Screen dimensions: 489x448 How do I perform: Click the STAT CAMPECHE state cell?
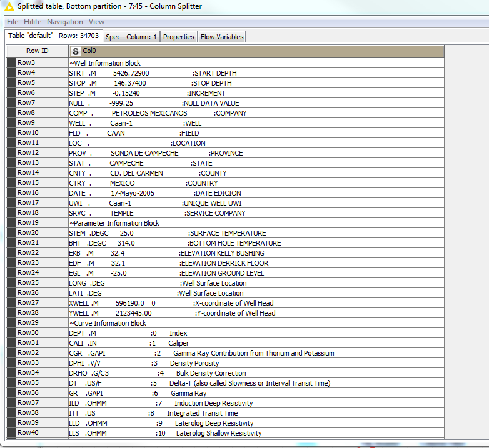(x=256, y=163)
